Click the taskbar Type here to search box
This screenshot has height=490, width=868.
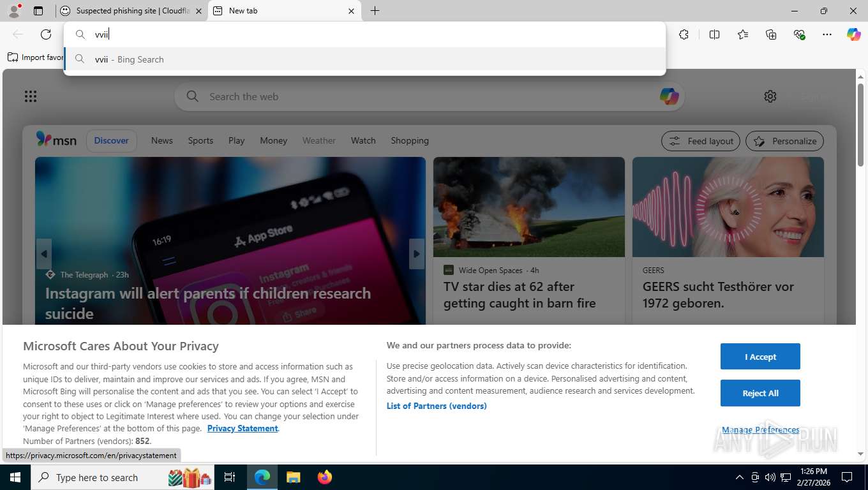click(x=123, y=477)
